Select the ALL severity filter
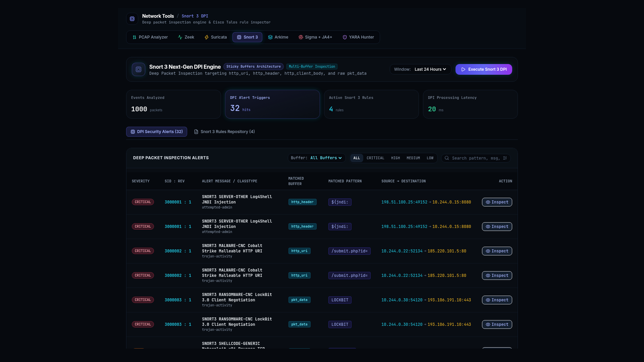The image size is (644, 362). pyautogui.click(x=357, y=158)
